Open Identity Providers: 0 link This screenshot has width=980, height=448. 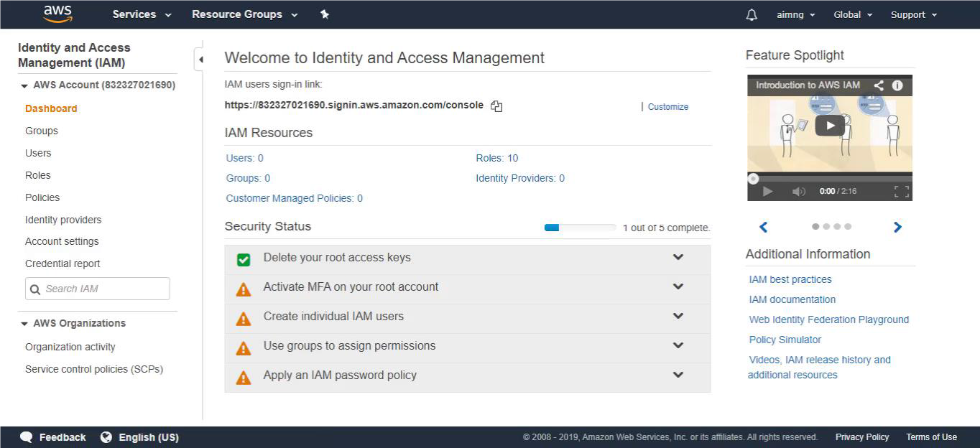(520, 178)
